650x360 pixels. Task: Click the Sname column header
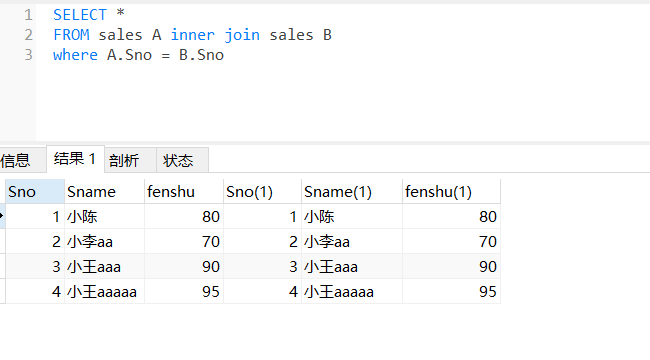104,192
